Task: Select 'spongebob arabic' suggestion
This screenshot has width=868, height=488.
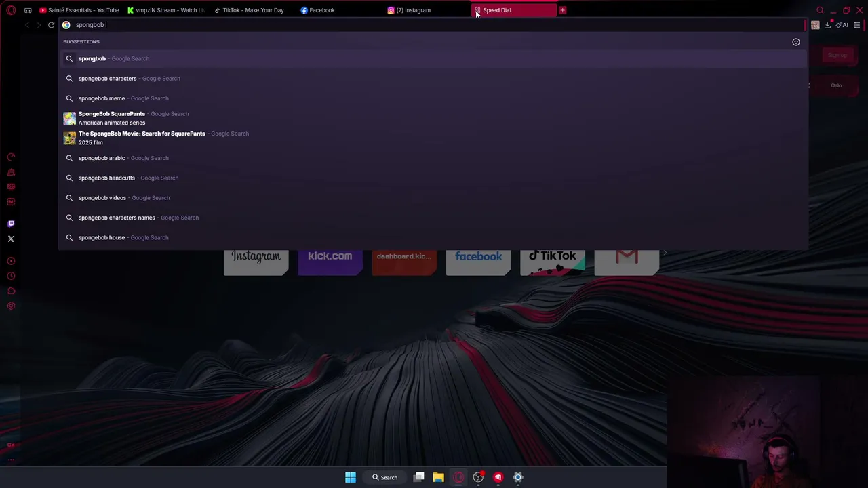Action: [x=433, y=158]
